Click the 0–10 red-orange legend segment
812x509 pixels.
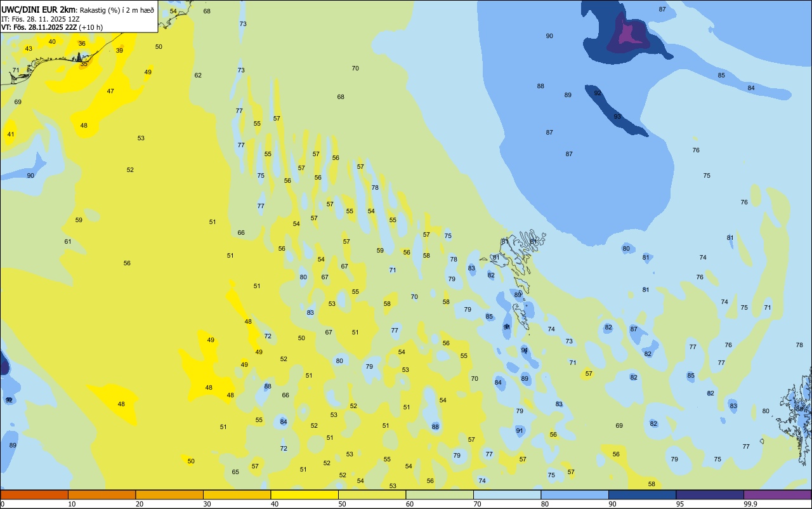coord(34,494)
